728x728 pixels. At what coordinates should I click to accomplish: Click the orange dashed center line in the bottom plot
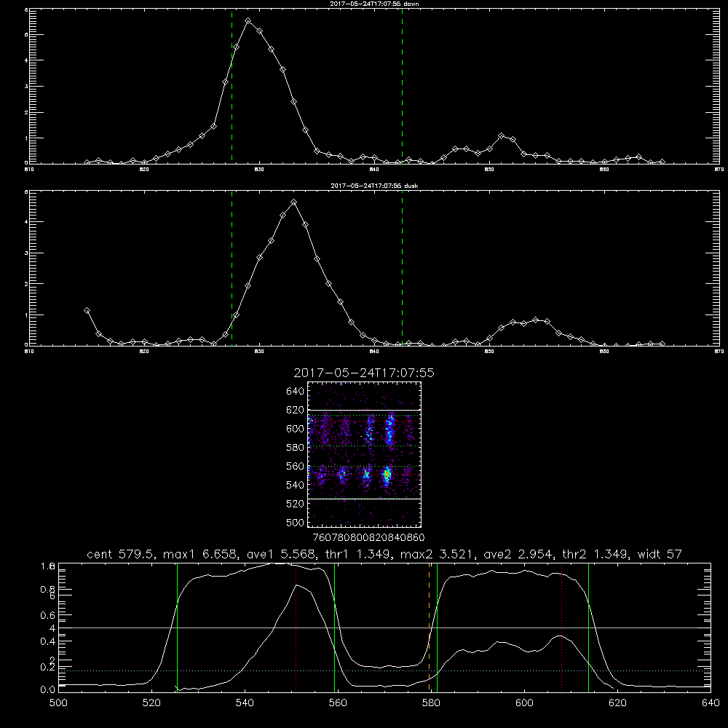pyautogui.click(x=429, y=627)
